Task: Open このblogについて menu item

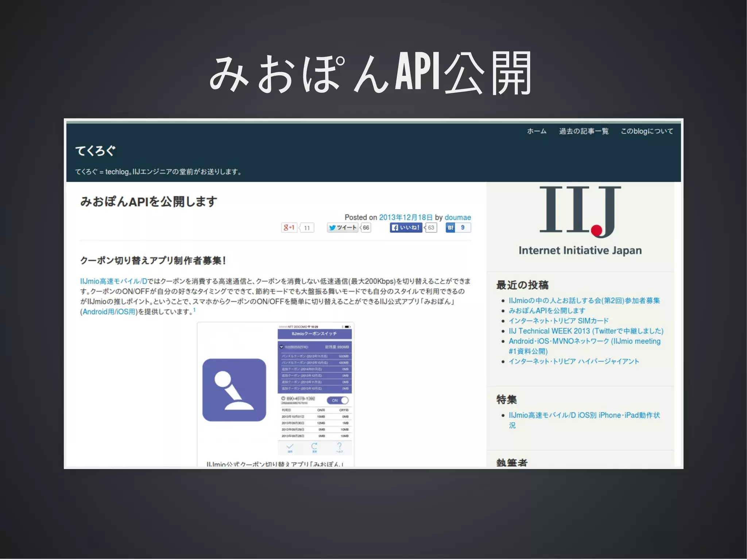Action: point(647,131)
